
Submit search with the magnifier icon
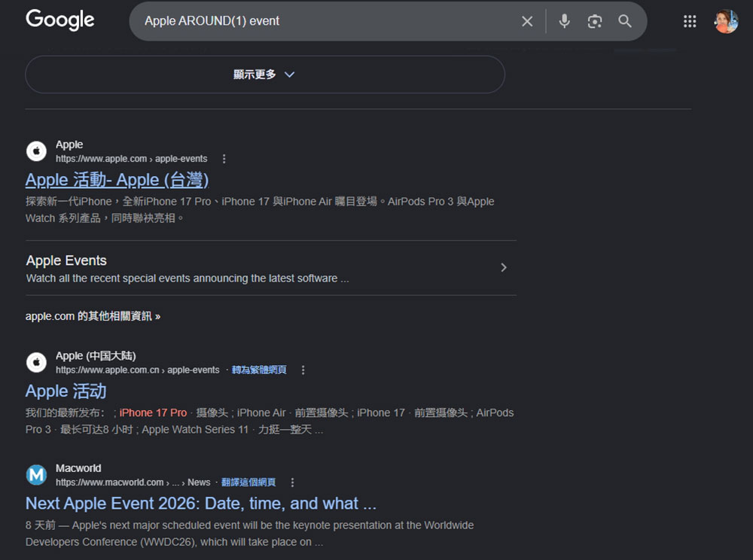(x=624, y=21)
